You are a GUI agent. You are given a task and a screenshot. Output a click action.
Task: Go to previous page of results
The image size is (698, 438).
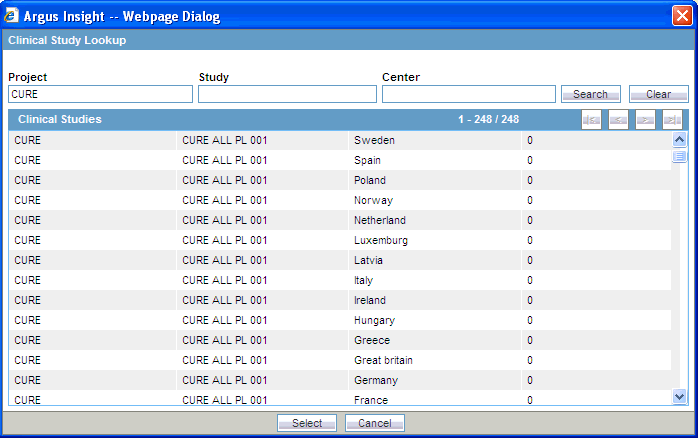[618, 120]
